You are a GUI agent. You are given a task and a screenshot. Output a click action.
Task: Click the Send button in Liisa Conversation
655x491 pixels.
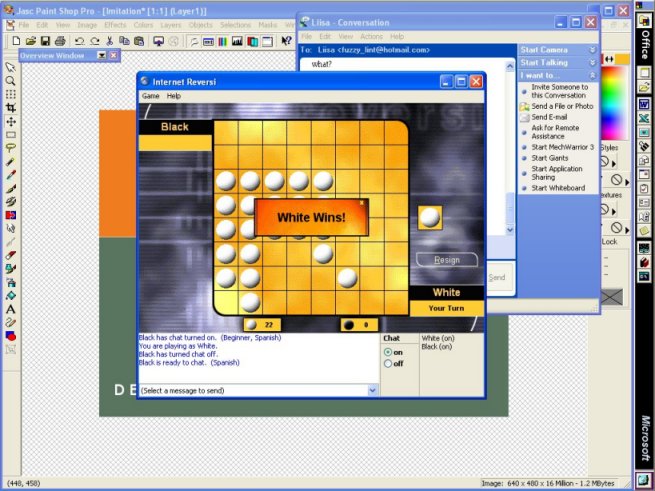point(497,277)
